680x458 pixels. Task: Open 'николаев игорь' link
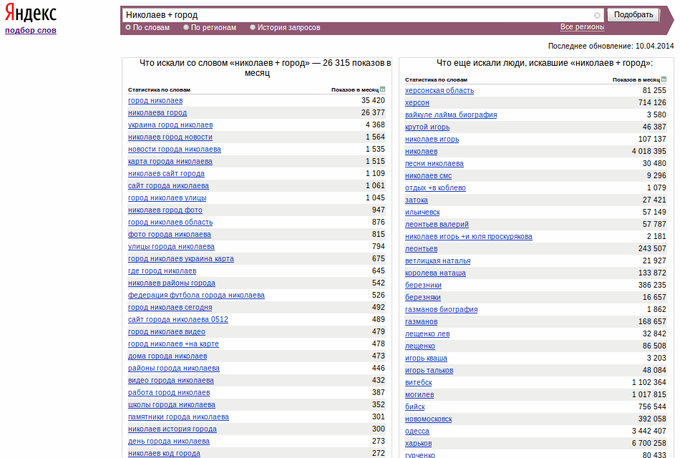pyautogui.click(x=432, y=139)
